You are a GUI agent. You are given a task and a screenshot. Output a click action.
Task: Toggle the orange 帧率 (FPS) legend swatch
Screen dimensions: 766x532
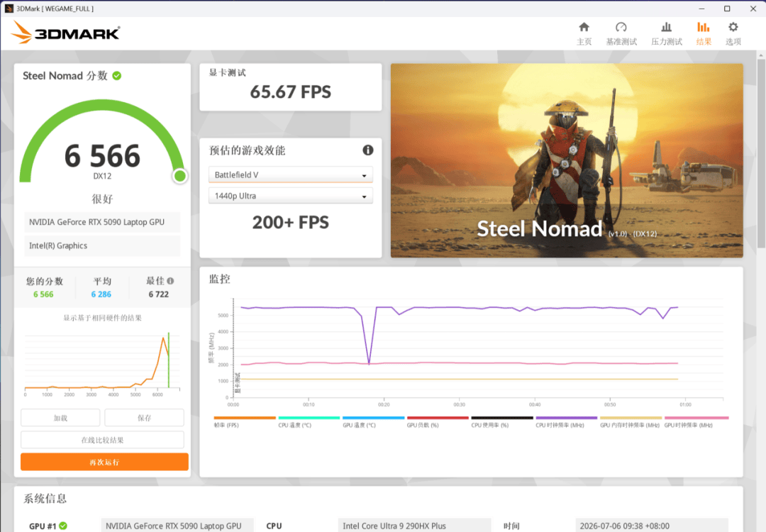(x=245, y=419)
